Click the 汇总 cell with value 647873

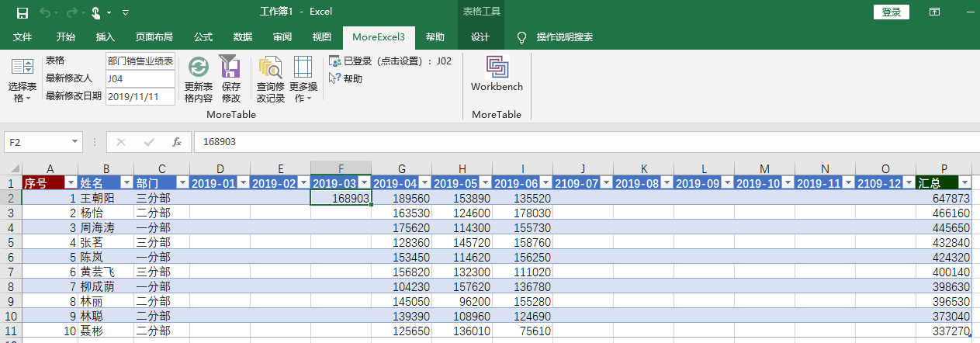pos(944,199)
